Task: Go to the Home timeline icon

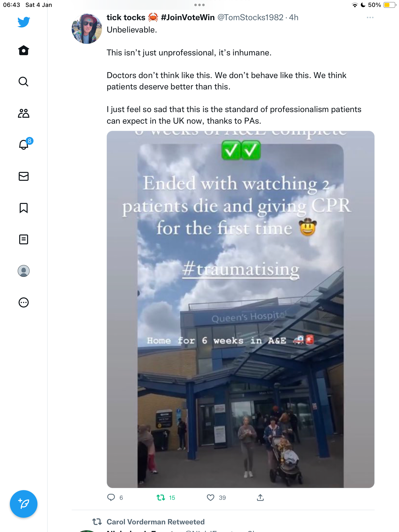Action: [24, 50]
